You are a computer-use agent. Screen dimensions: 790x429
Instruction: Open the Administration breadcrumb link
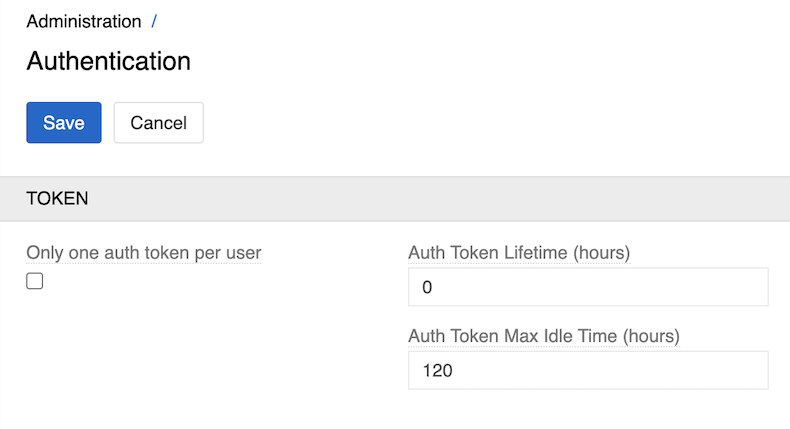(84, 21)
